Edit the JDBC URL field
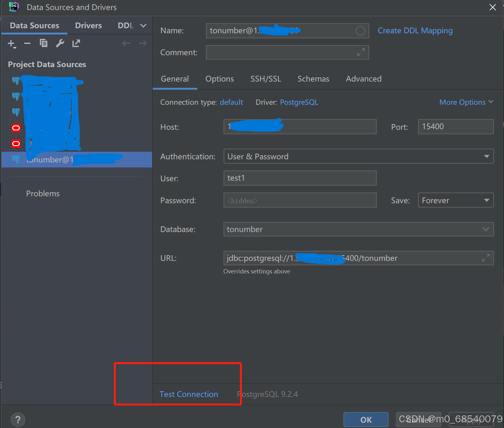 click(x=358, y=258)
